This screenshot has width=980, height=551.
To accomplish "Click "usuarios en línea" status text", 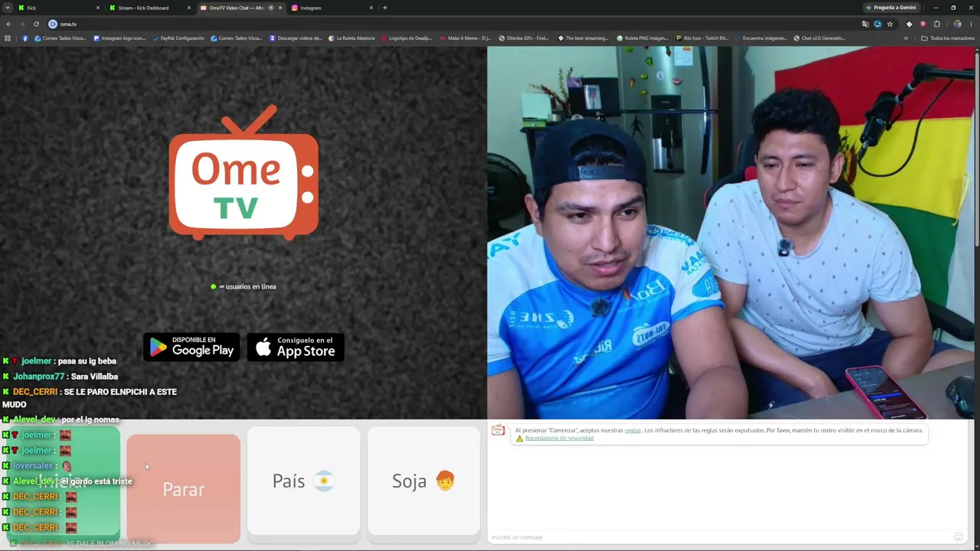I will tap(251, 286).
